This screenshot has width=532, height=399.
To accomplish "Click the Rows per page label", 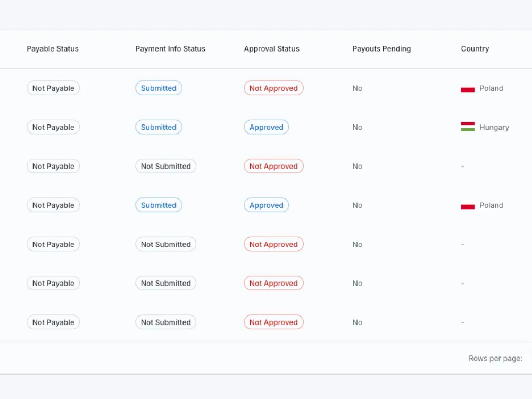I will point(495,359).
